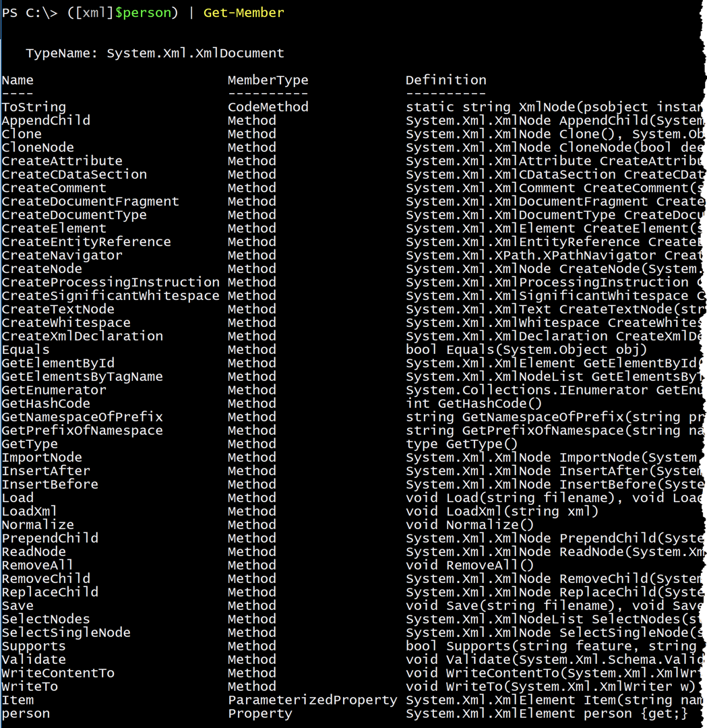Click the SelectSingleNode method name
707x728 pixels.
pos(66,633)
